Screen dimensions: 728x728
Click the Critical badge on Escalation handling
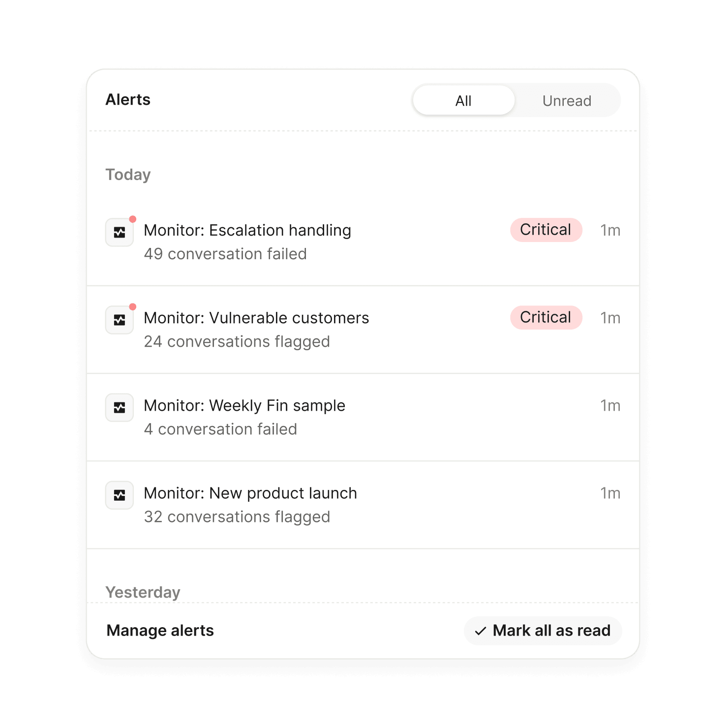(546, 230)
